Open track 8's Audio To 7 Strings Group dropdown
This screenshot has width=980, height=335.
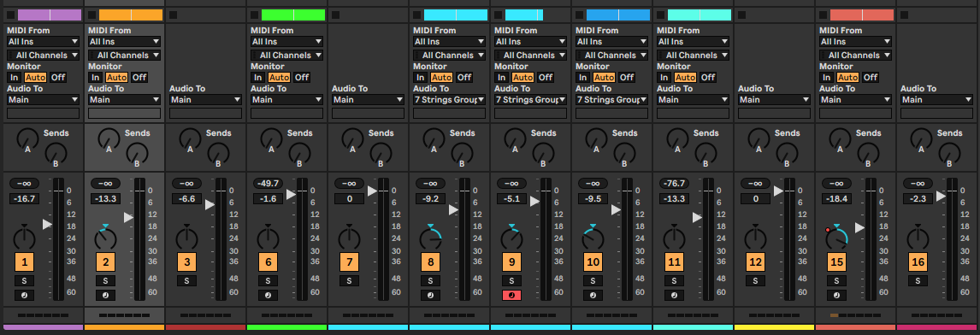[x=449, y=99]
